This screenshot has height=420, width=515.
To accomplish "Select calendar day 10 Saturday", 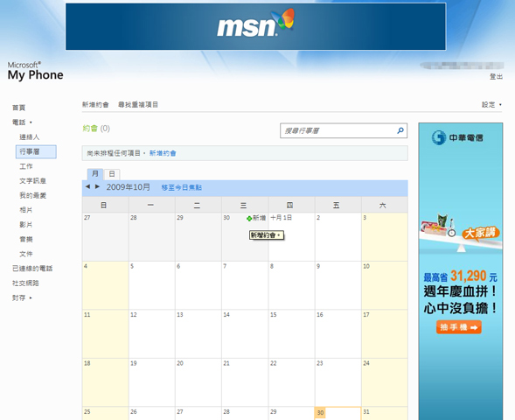I will [x=385, y=285].
